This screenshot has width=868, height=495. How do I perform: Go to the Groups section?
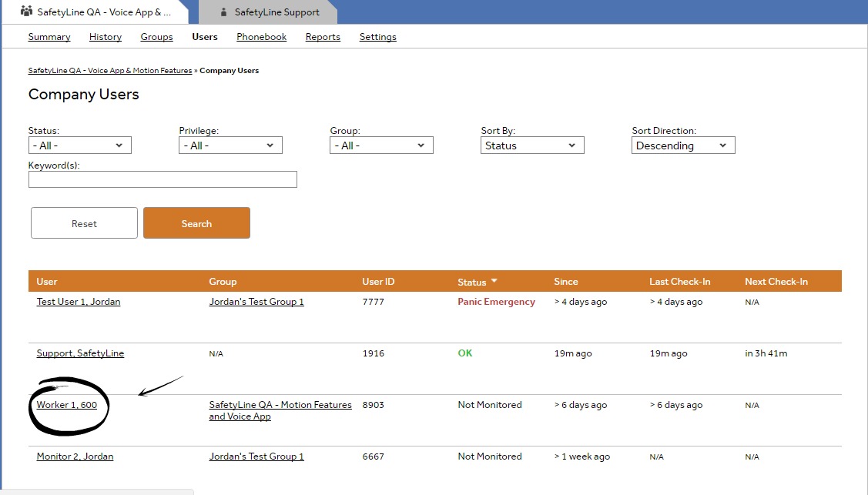[x=156, y=37]
